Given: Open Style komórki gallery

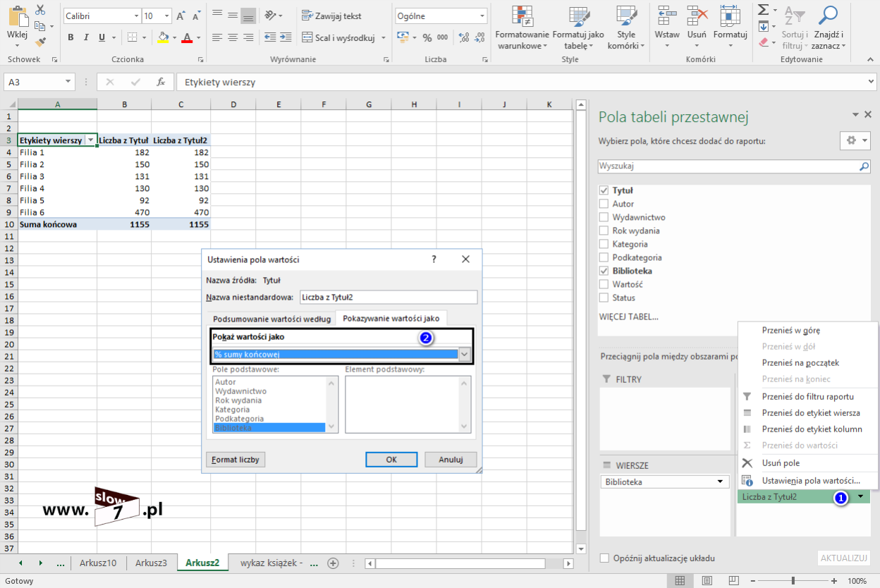Looking at the screenshot, I should click(626, 28).
